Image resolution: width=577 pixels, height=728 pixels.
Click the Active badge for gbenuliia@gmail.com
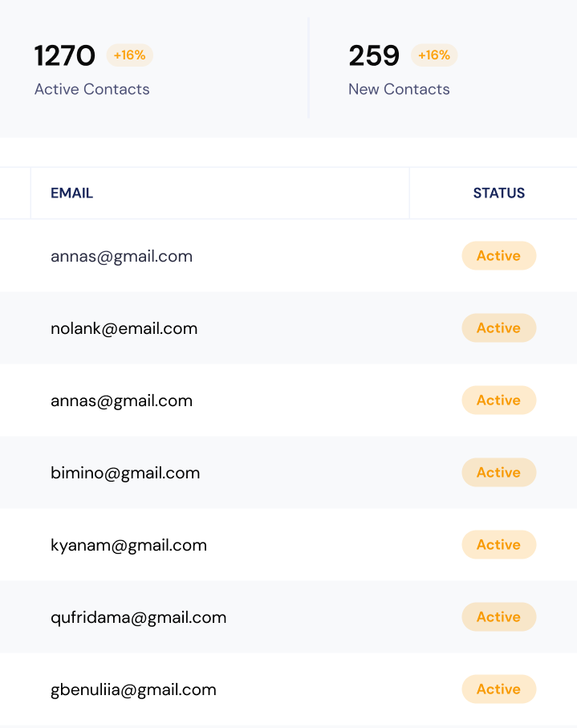coord(498,689)
